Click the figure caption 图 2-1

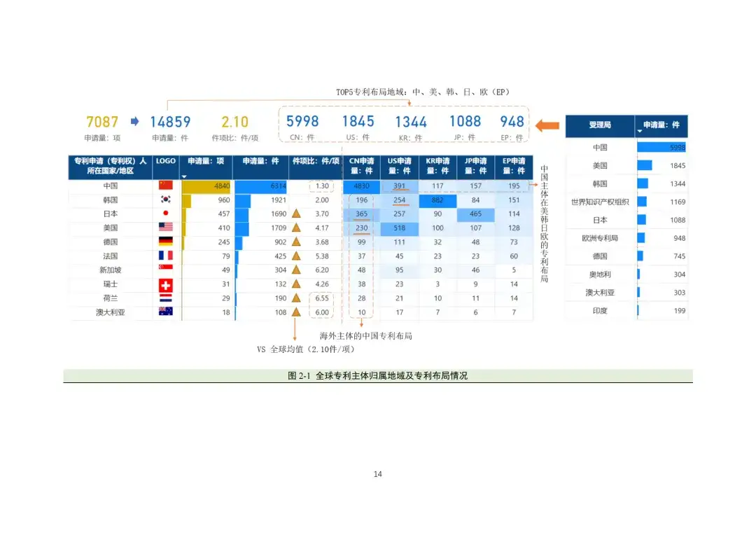pyautogui.click(x=377, y=376)
